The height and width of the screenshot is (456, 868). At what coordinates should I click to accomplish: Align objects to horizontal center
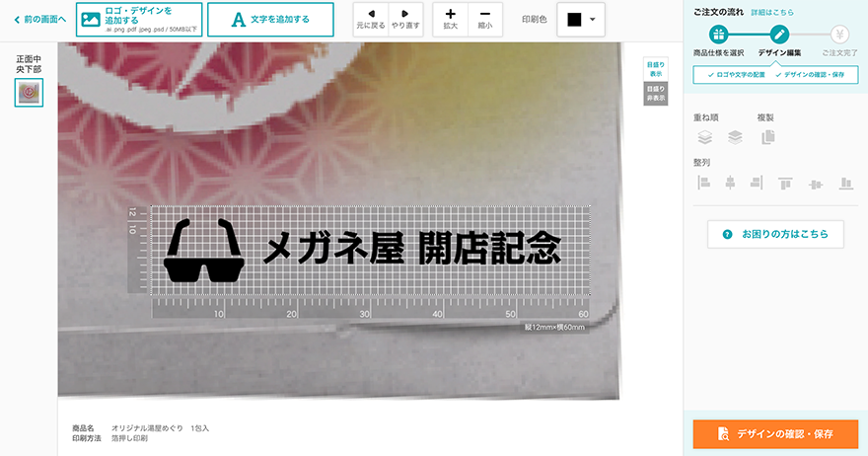(x=731, y=183)
